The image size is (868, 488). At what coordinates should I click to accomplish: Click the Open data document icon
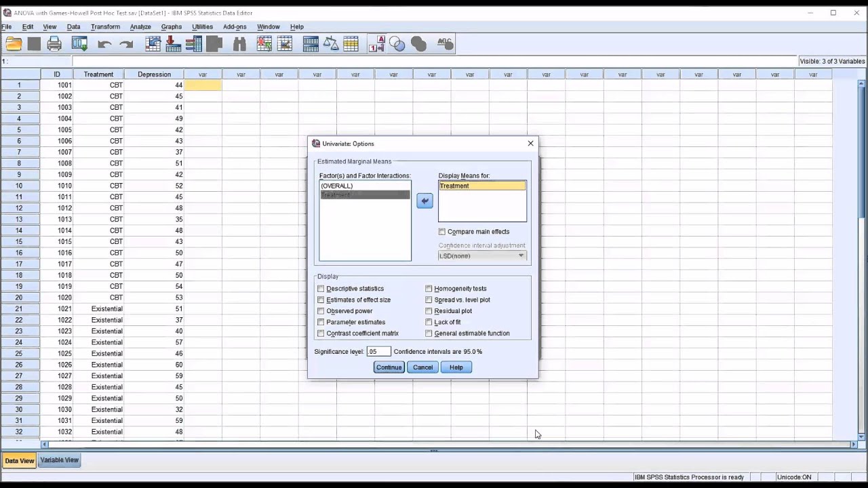(x=14, y=44)
